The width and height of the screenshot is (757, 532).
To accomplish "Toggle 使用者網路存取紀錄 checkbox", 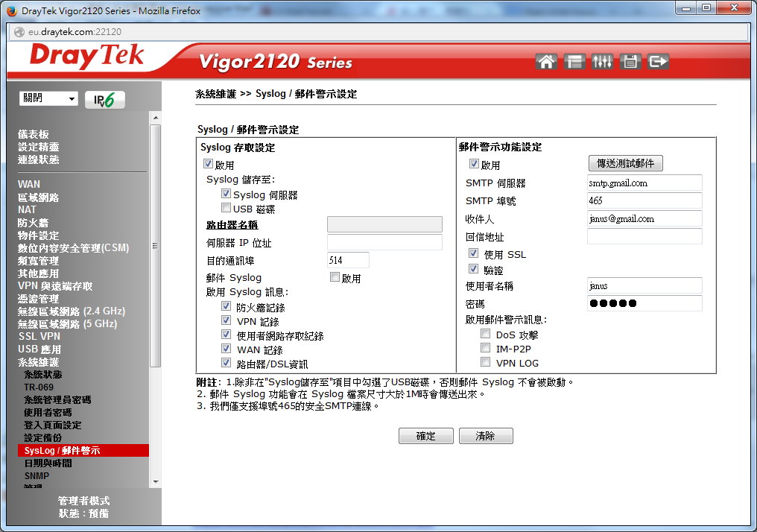I will click(226, 334).
